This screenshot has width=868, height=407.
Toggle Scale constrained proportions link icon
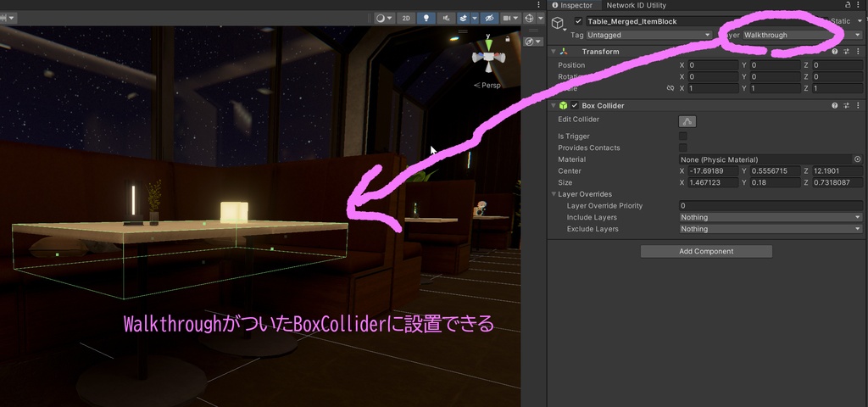pos(670,88)
